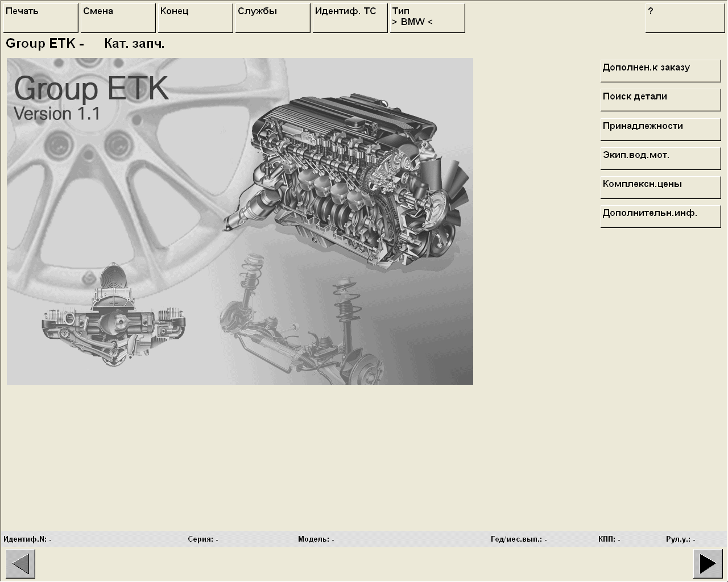728x582 pixels.
Task: Click the Рул.у.: status field
Action: click(681, 539)
